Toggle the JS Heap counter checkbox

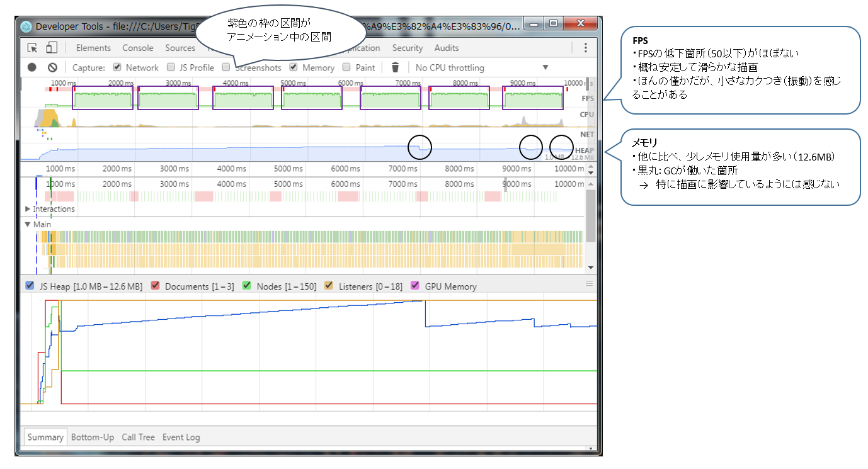point(30,286)
